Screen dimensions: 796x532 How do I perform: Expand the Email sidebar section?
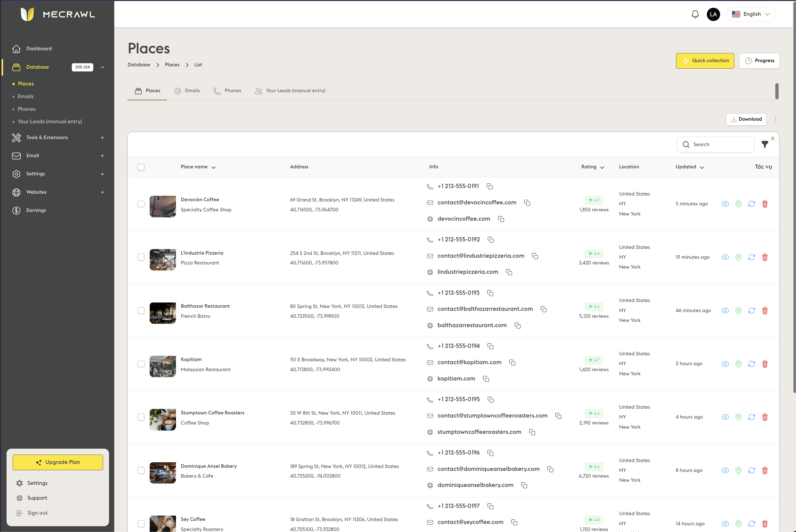pos(102,156)
